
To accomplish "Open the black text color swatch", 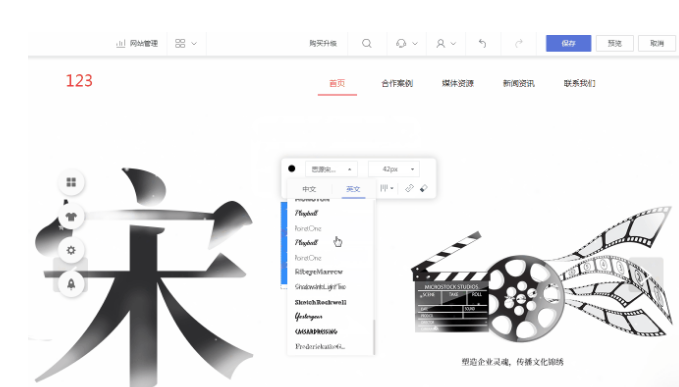I will tap(292, 168).
